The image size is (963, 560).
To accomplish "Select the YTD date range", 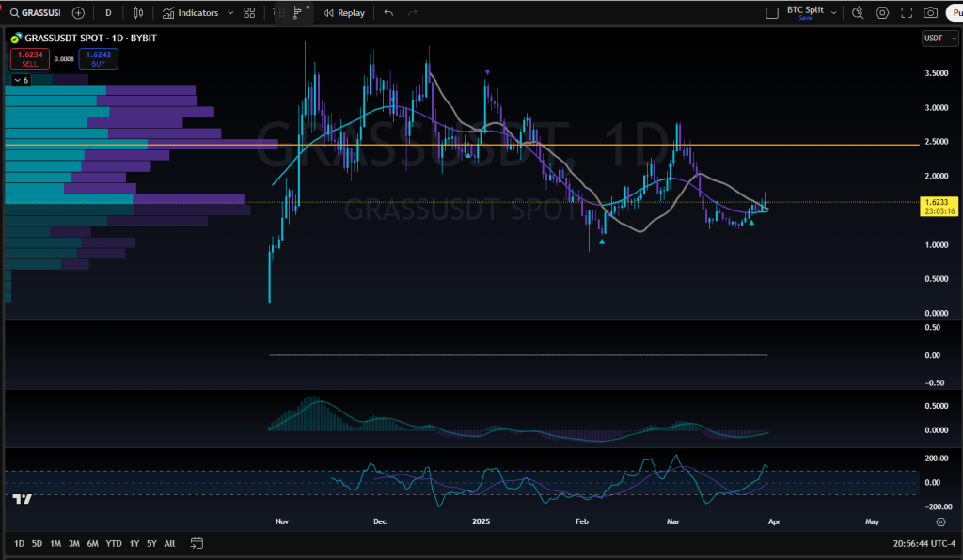I will coord(114,543).
